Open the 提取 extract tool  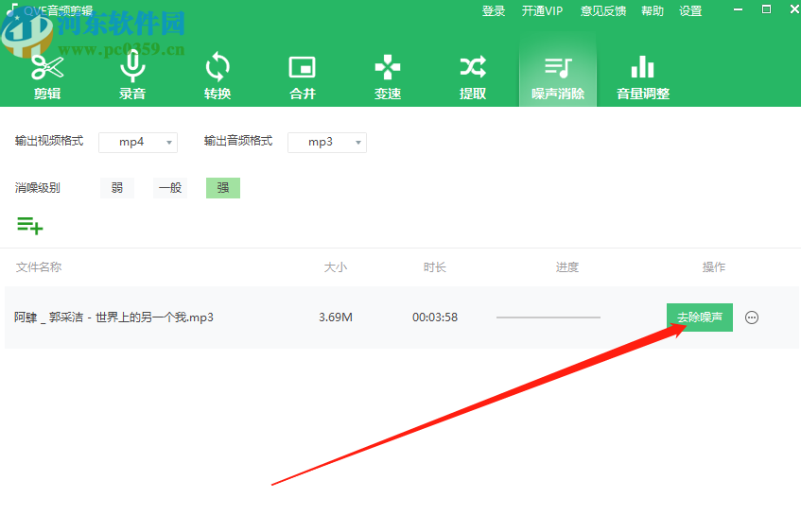point(473,77)
